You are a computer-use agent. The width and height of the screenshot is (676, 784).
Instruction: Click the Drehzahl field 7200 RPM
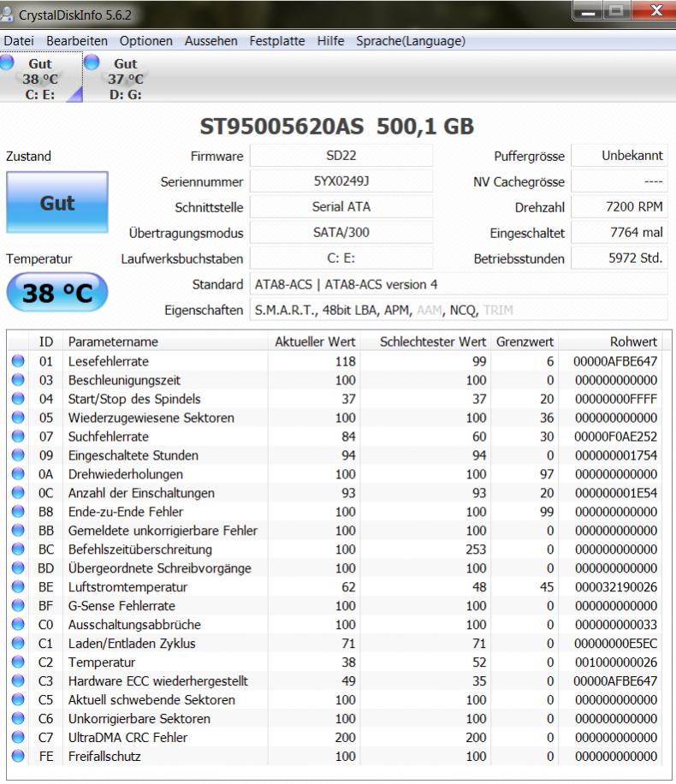619,206
